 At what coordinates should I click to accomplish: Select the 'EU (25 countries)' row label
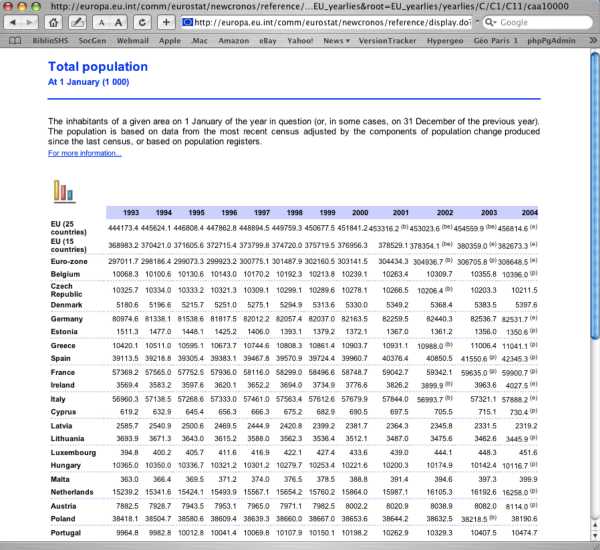[68, 228]
